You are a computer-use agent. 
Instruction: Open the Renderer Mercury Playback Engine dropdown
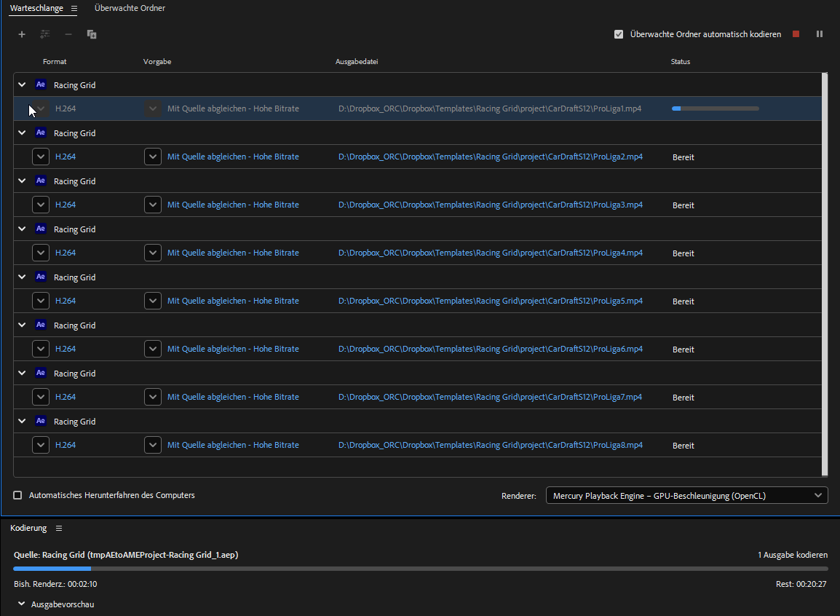pyautogui.click(x=686, y=496)
